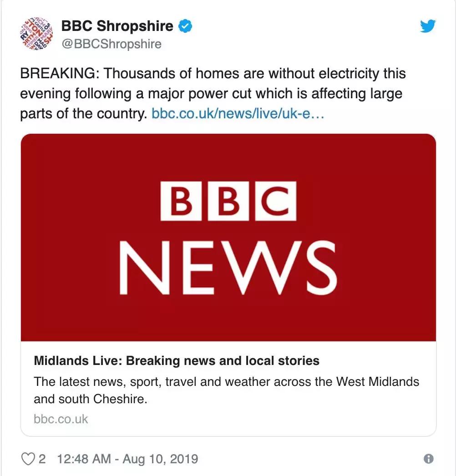The image size is (456, 476).
Task: Open the @BBCShropshire handle link
Action: pos(111,44)
